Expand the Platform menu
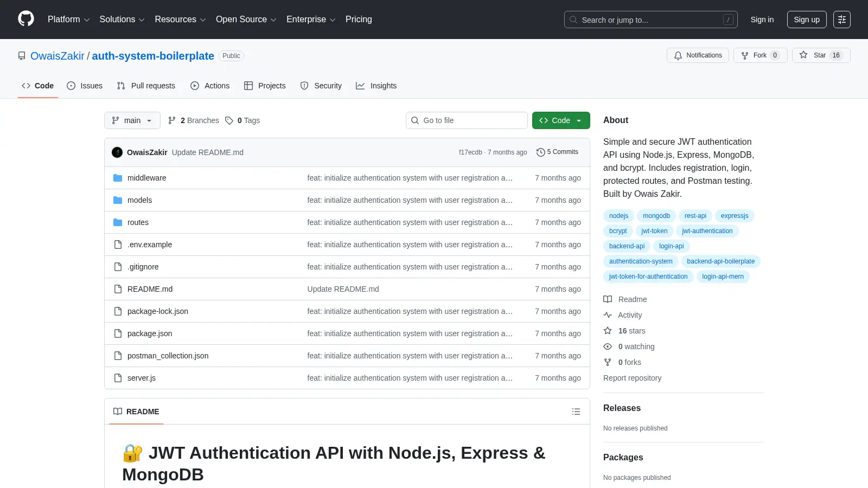Screen dimensions: 868x488 coord(68,20)
